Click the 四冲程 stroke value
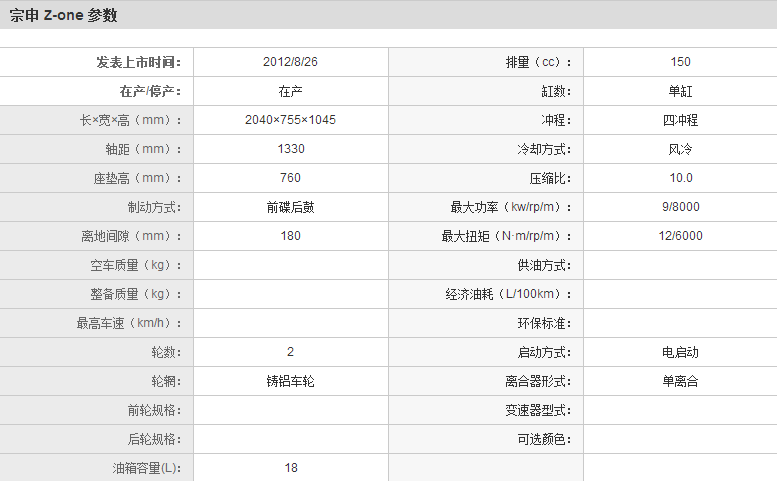The width and height of the screenshot is (777, 481). (x=680, y=120)
